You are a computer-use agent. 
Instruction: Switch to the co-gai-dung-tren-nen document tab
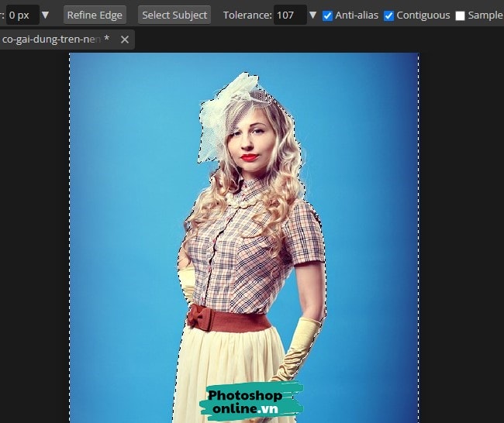[x=53, y=39]
